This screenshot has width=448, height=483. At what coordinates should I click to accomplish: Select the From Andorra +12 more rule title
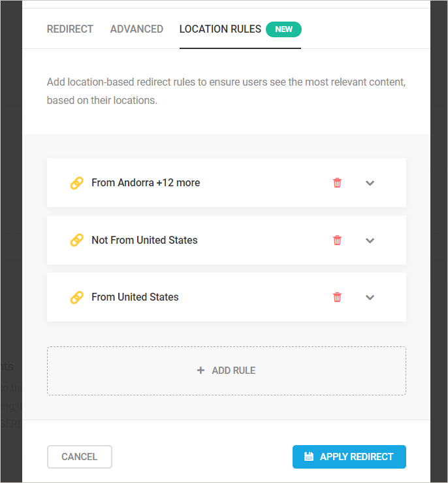146,183
